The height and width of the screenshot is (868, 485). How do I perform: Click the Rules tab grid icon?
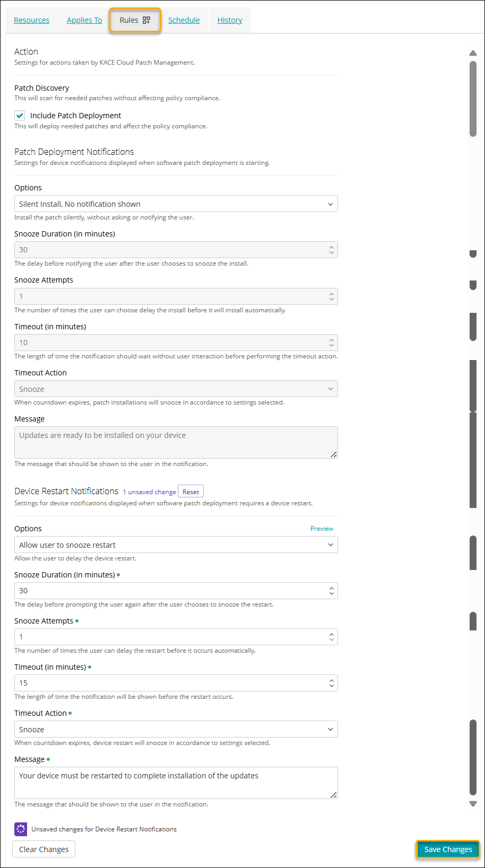(x=146, y=20)
